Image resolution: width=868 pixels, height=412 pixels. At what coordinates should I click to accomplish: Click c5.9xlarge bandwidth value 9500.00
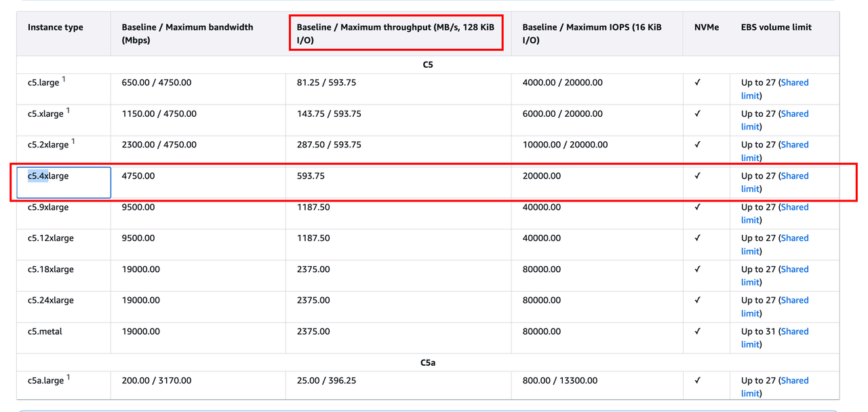[x=138, y=207]
